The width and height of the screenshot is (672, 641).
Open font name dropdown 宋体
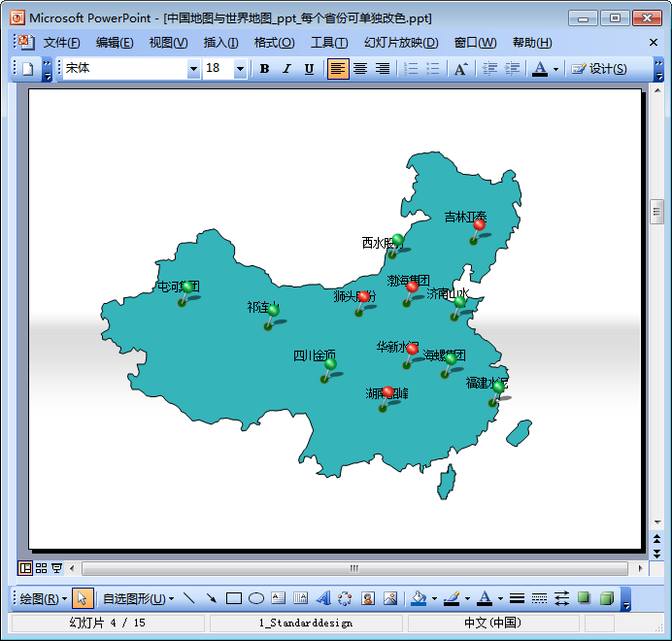tap(193, 69)
